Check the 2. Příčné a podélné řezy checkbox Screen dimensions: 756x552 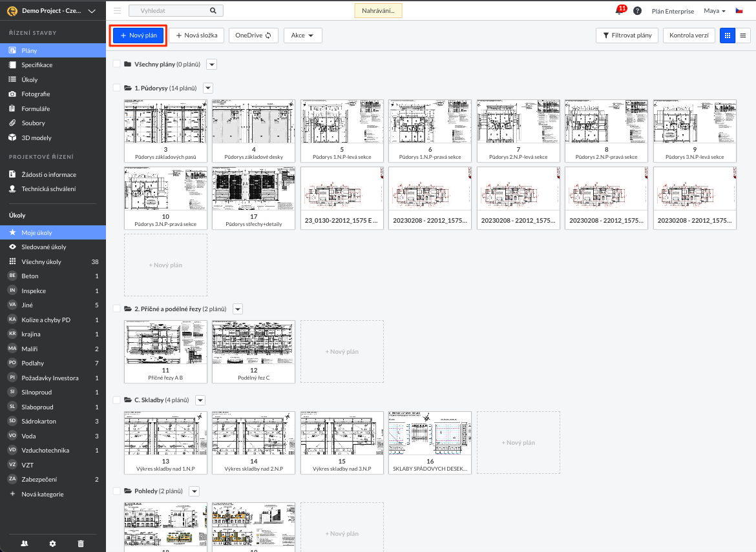117,309
